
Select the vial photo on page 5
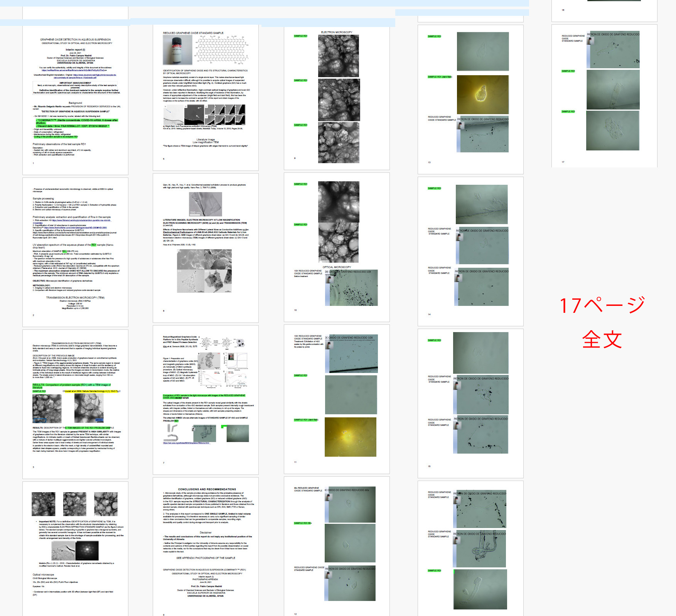coord(177,50)
